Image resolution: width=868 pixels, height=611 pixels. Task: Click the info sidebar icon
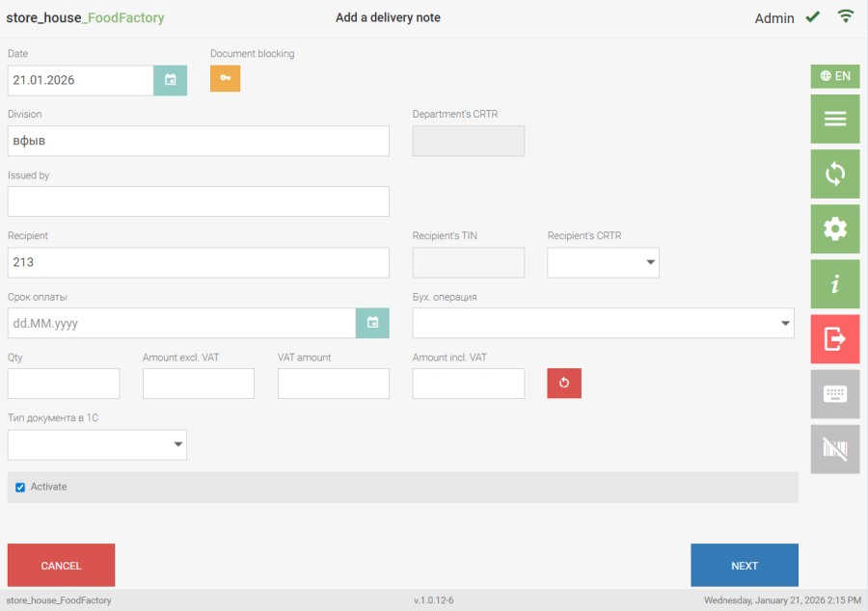pos(834,284)
